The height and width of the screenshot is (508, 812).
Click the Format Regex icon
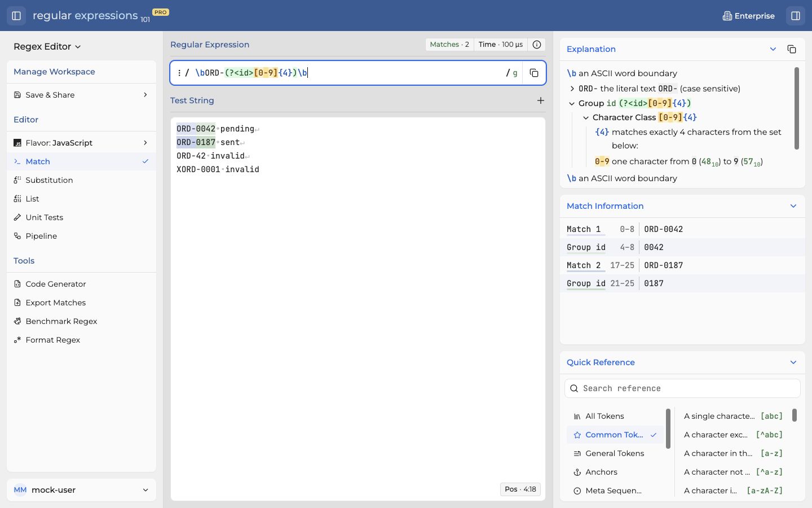pos(17,340)
